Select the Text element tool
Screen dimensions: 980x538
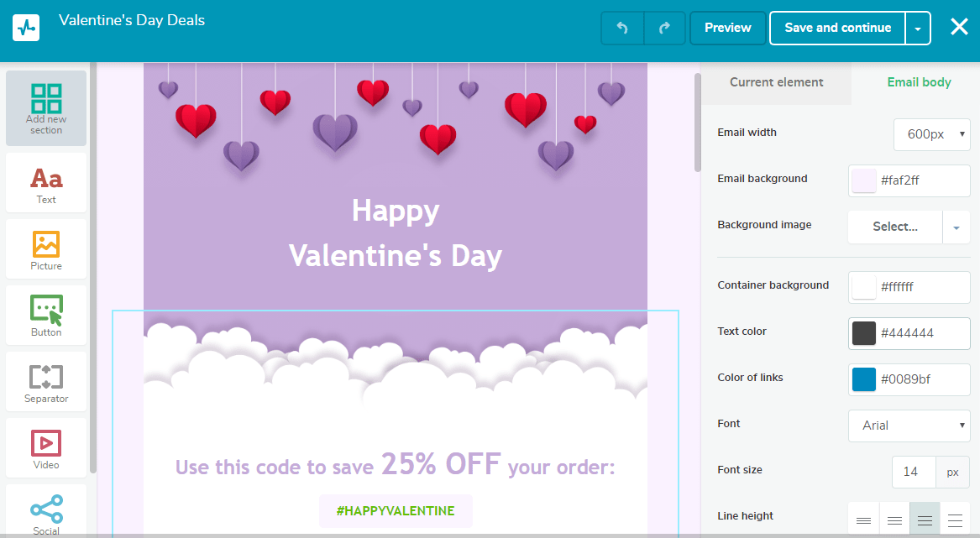pos(46,182)
